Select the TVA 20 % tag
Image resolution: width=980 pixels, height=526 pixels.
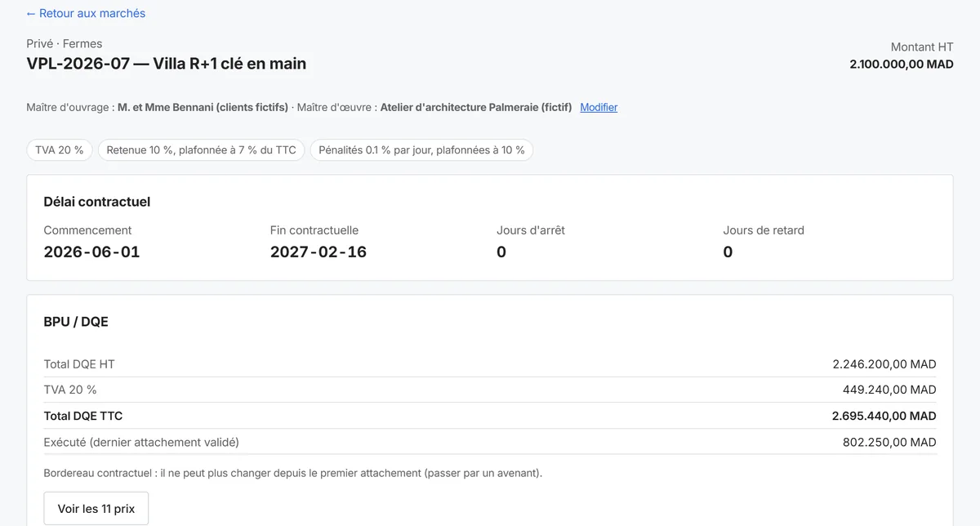point(60,150)
